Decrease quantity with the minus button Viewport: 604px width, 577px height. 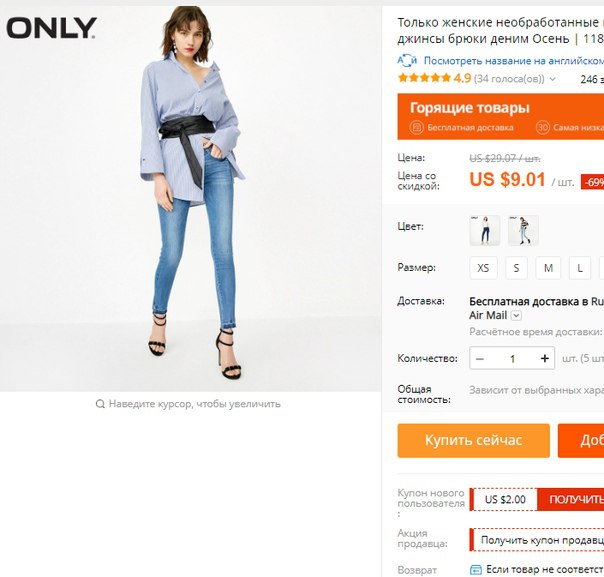(480, 359)
